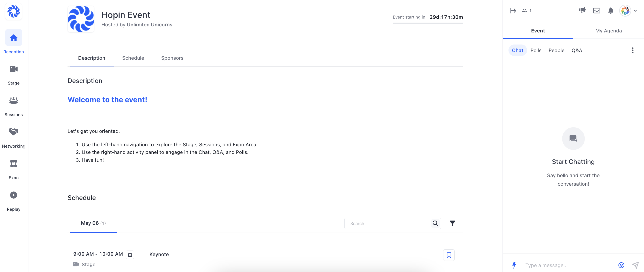View the attendee count icon

tap(524, 11)
